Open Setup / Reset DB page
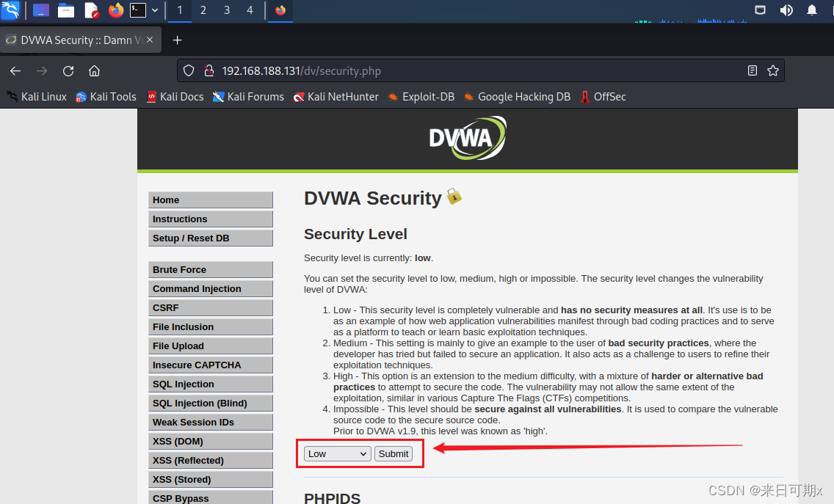 pos(211,238)
